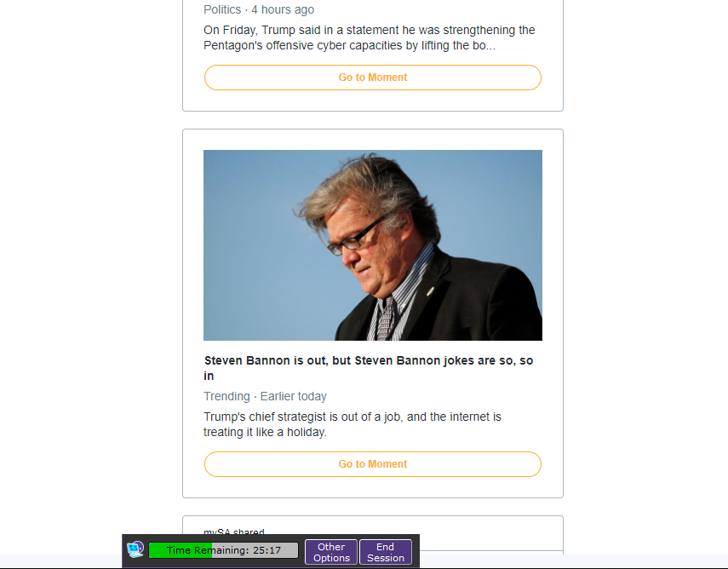Image resolution: width=728 pixels, height=569 pixels.
Task: Click the '4 hours ago' timestamp
Action: (x=283, y=9)
